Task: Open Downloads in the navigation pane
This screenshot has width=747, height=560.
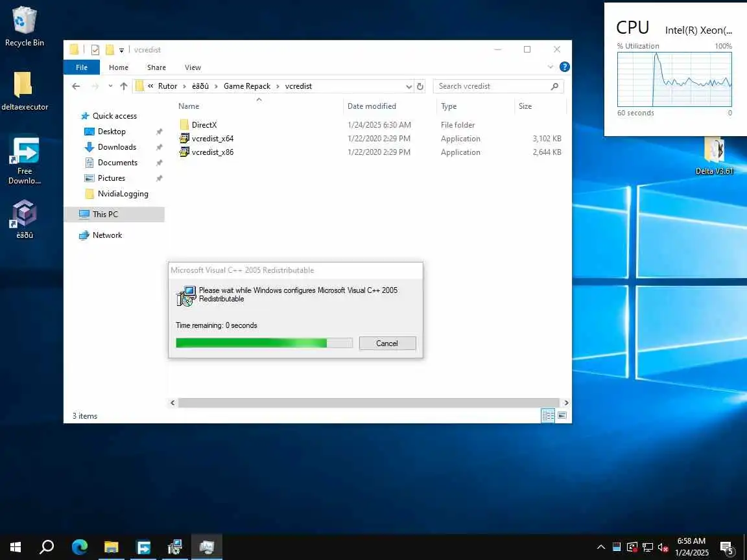Action: click(117, 147)
